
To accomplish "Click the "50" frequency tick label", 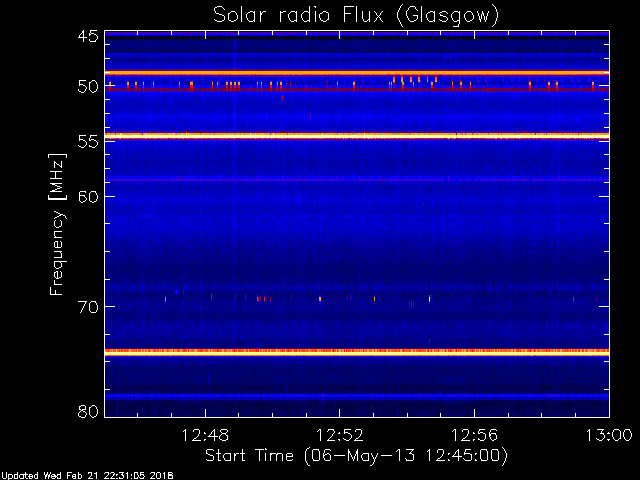I will coord(88,87).
